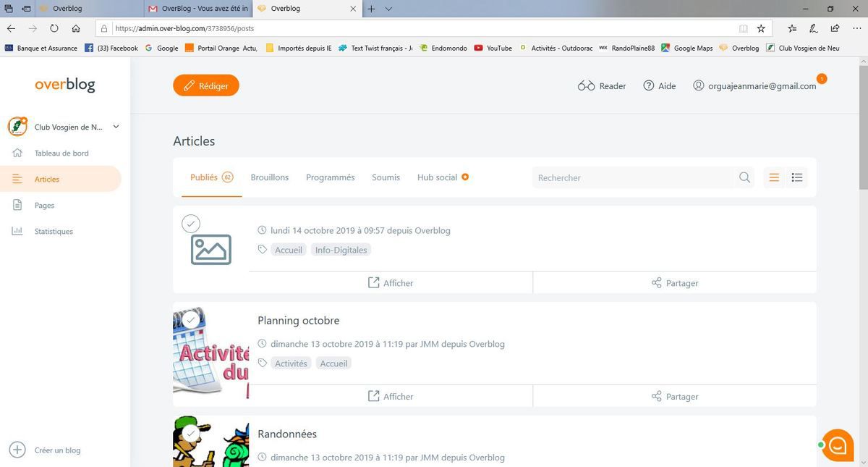The height and width of the screenshot is (467, 868).
Task: Switch to the Soumis tab
Action: pos(386,177)
